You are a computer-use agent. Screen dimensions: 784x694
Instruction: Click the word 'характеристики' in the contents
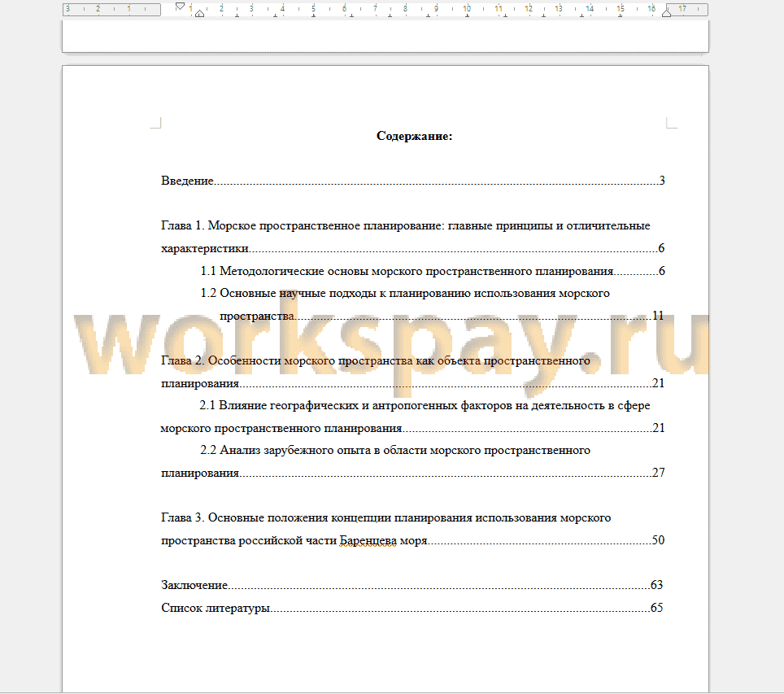[204, 248]
